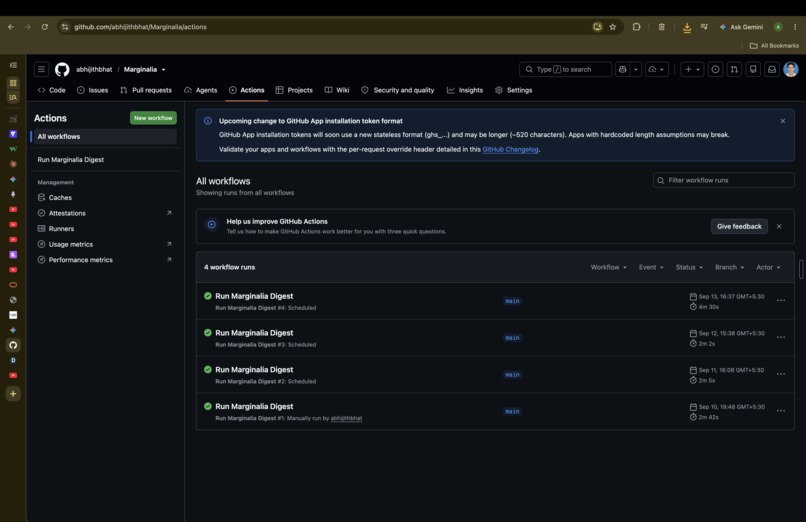This screenshot has width=806, height=522.
Task: Open the Branch filter dropdown
Action: 729,267
